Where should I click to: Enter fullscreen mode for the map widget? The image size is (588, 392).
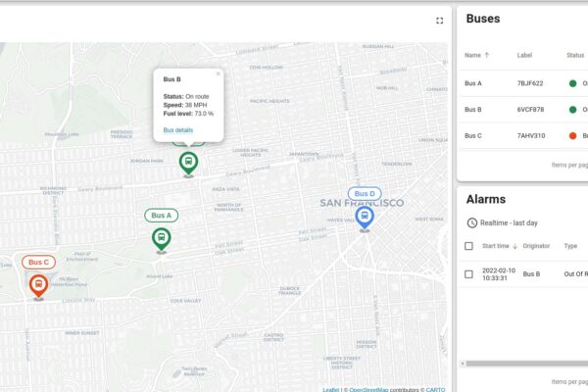tap(440, 20)
